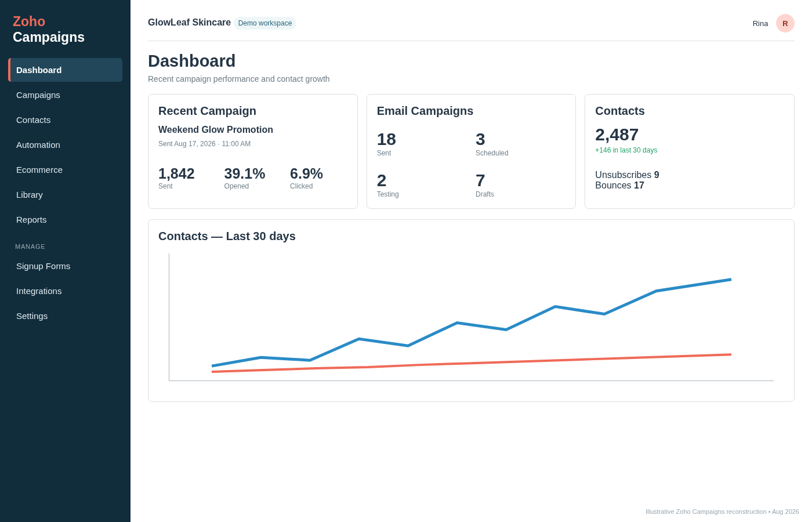This screenshot has height=522, width=812.
Task: Click the R user avatar
Action: (785, 23)
